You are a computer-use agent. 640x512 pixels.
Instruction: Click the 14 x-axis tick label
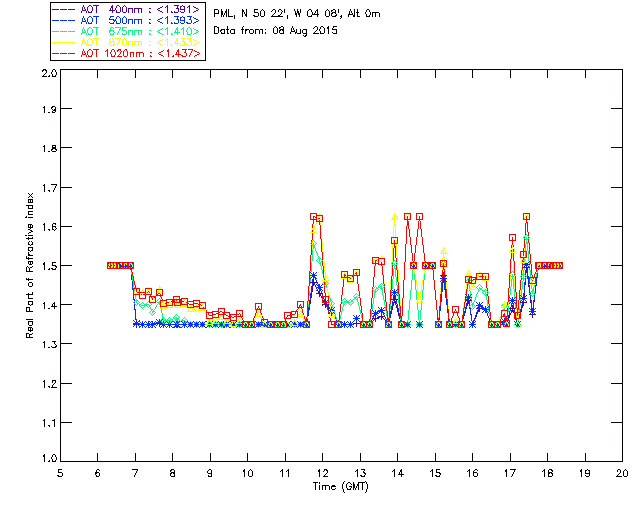click(398, 473)
